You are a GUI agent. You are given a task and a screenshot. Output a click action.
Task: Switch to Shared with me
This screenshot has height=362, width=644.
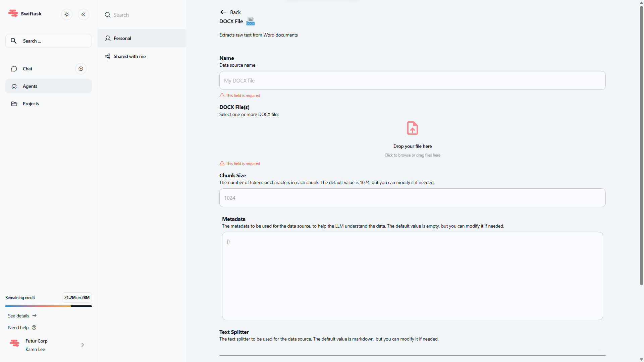(x=129, y=56)
